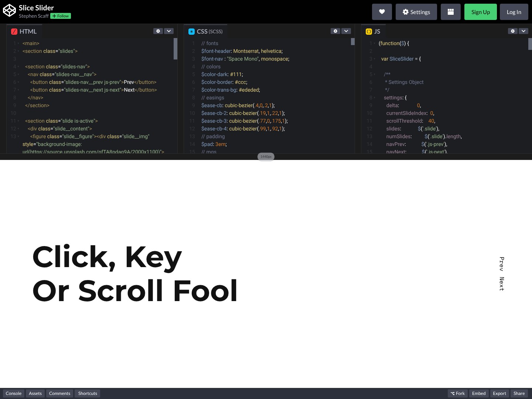Open HTML editor settings gear
The height and width of the screenshot is (399, 532).
(x=158, y=31)
